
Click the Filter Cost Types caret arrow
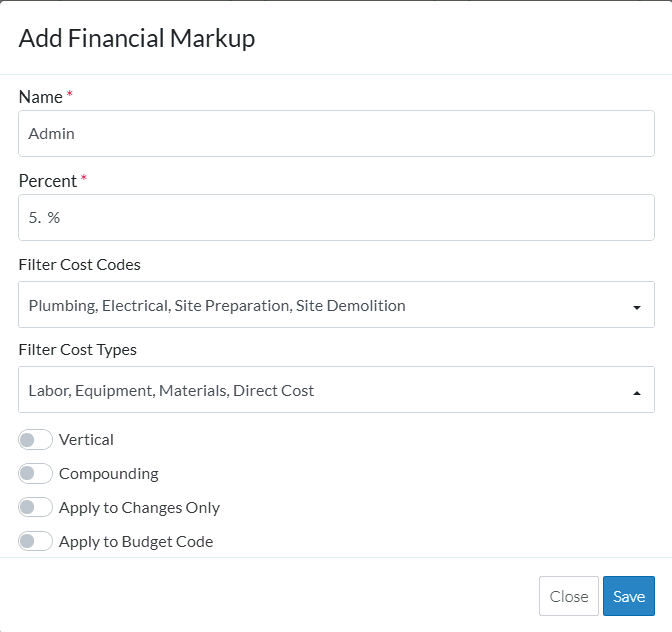(x=637, y=392)
